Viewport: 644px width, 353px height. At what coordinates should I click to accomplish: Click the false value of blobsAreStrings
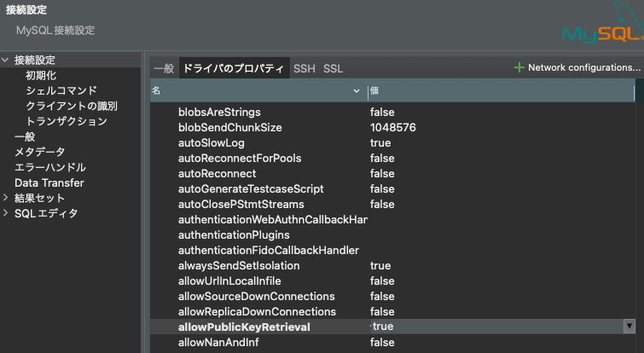(382, 112)
